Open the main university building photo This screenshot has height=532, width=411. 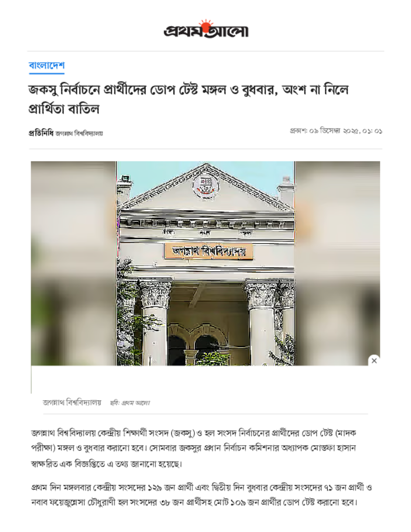[x=206, y=263]
